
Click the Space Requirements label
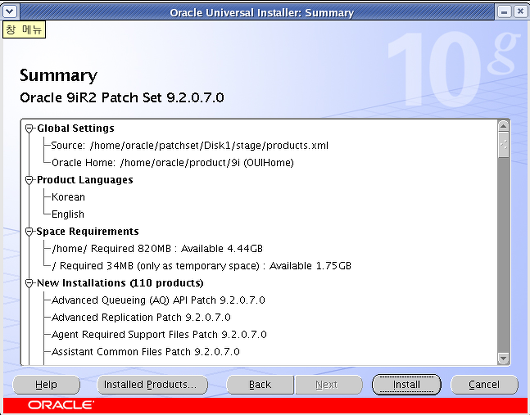[88, 231]
